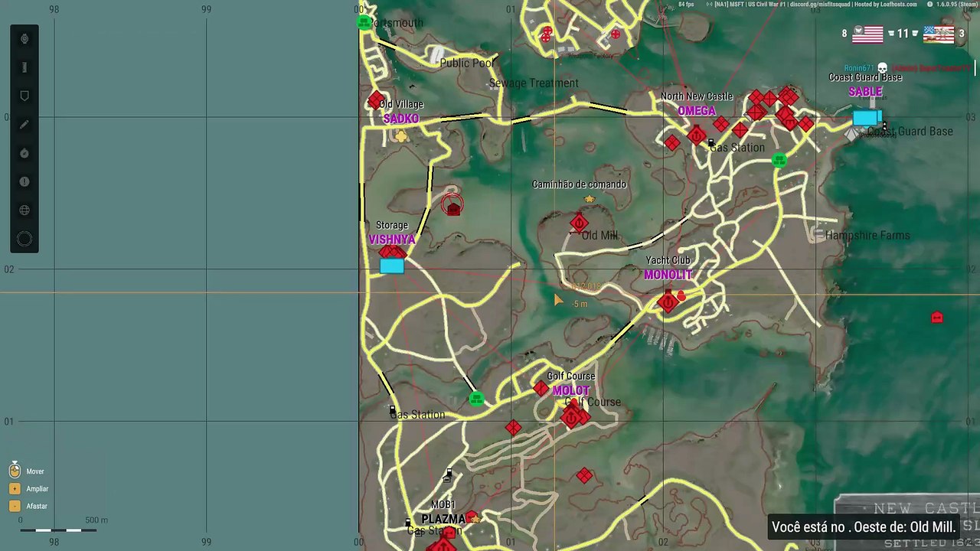This screenshot has height=551, width=980.
Task: Click fuel pump icon at North New Castle Gas Station
Action: click(x=711, y=142)
